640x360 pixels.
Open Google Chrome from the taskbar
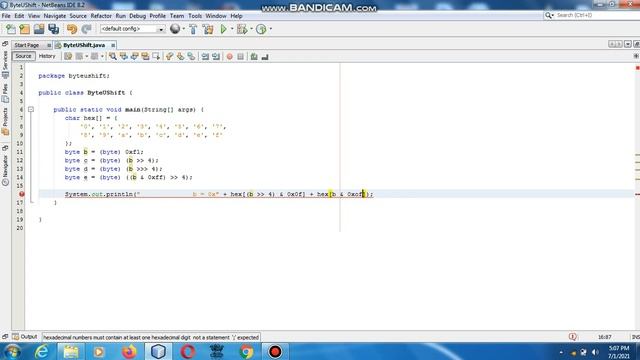[246, 351]
